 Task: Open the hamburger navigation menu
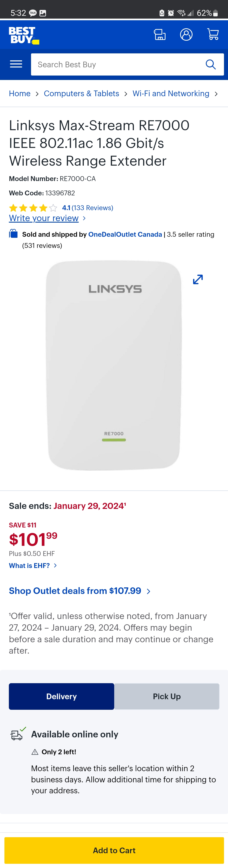[16, 64]
